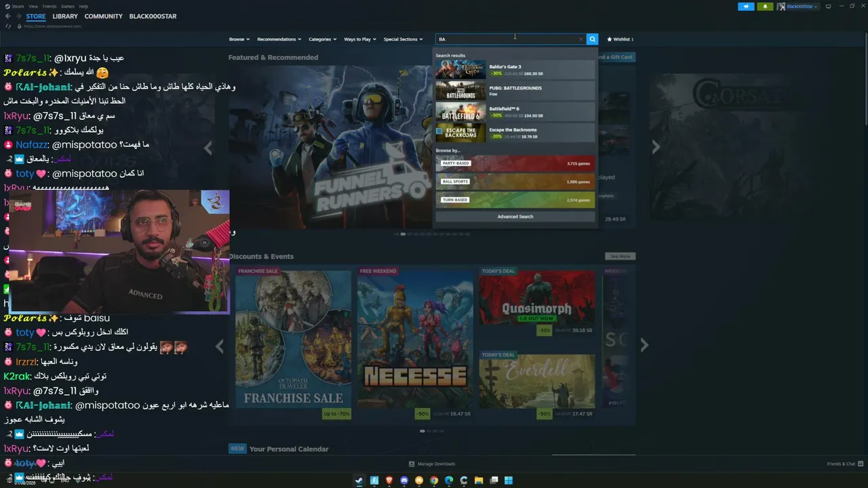
Task: Open the Friends menu
Action: 50,6
